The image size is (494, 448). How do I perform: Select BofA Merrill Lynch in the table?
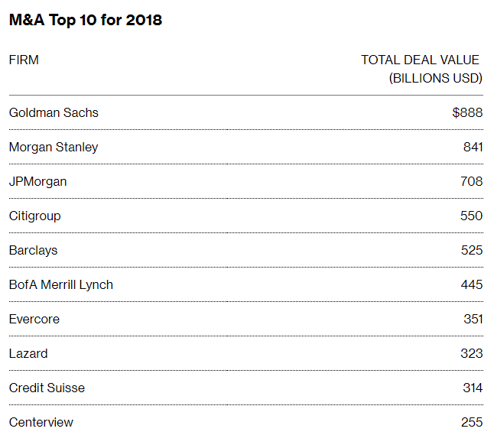pyautogui.click(x=60, y=284)
